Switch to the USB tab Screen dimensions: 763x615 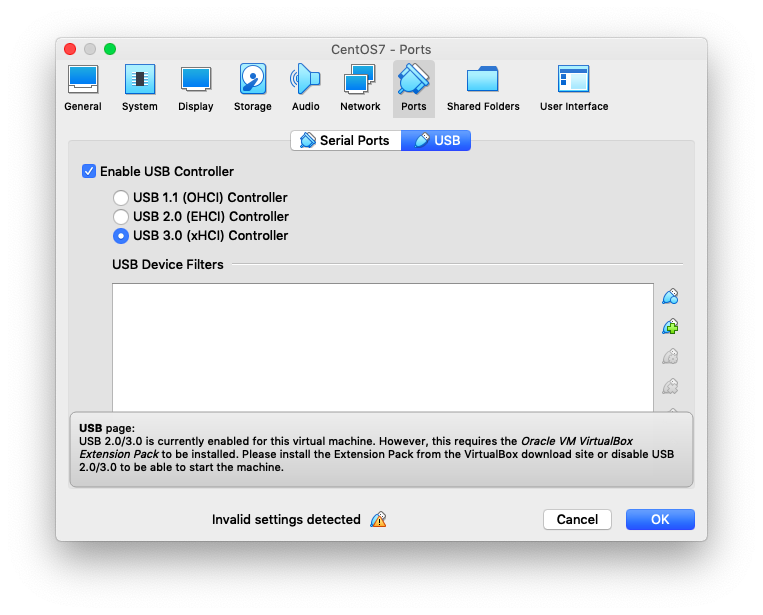click(x=436, y=141)
